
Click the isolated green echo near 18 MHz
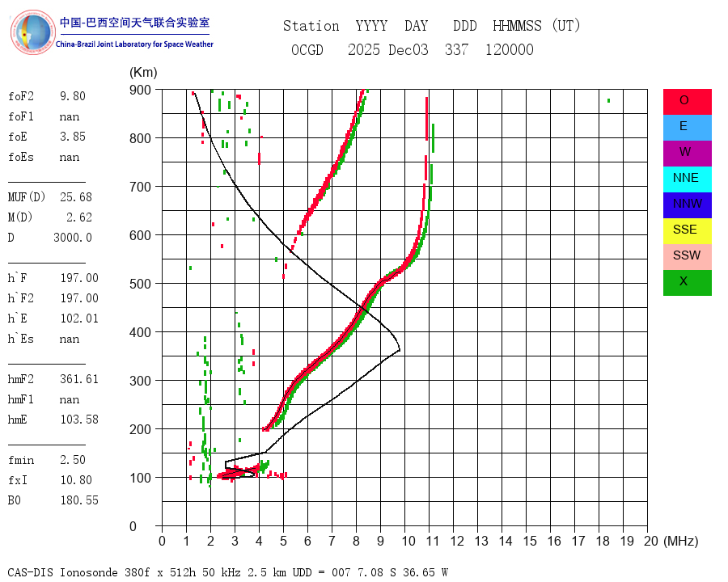click(x=608, y=101)
